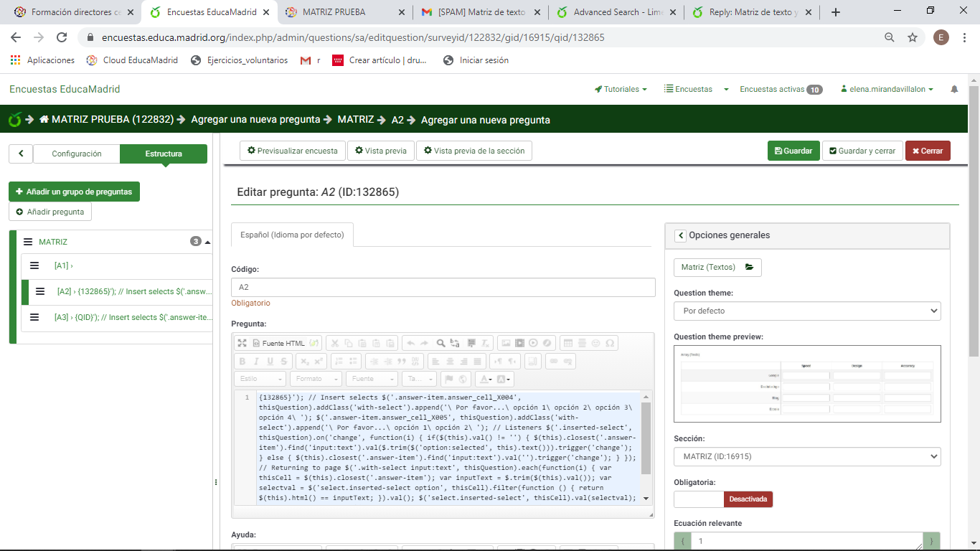Open the Find magnifier in editor toolbar
980x551 pixels.
[x=440, y=343]
